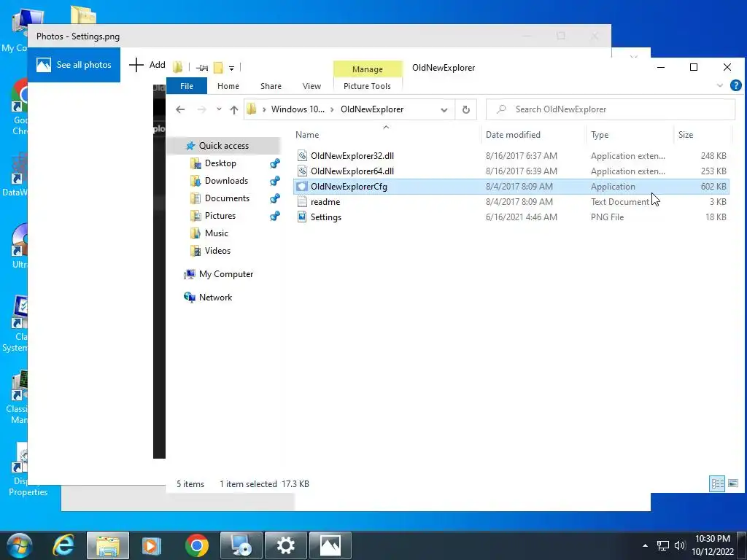The width and height of the screenshot is (747, 560).
Task: Select Quick access in navigation pane
Action: pos(223,146)
